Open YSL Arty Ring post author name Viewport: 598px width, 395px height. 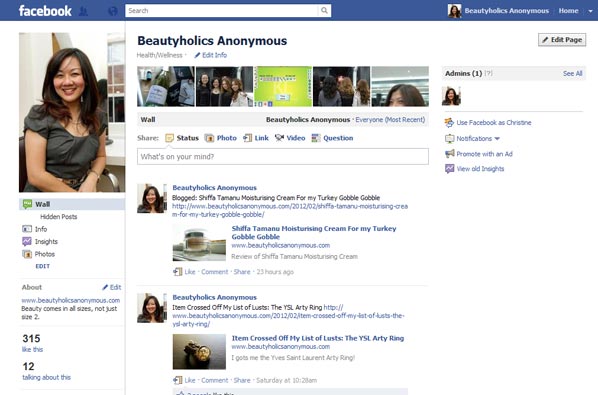pos(214,297)
